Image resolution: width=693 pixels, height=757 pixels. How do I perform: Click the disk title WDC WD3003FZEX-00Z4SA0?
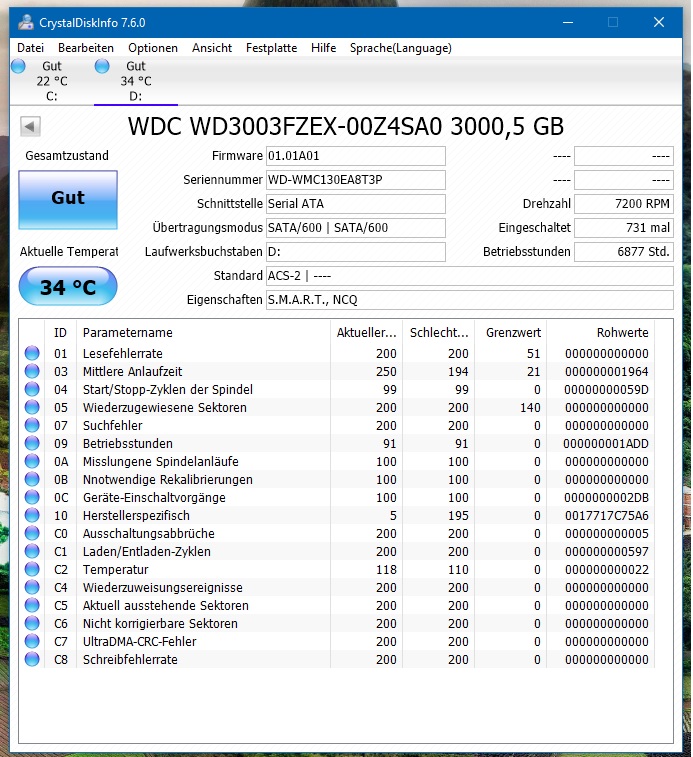[x=346, y=126]
